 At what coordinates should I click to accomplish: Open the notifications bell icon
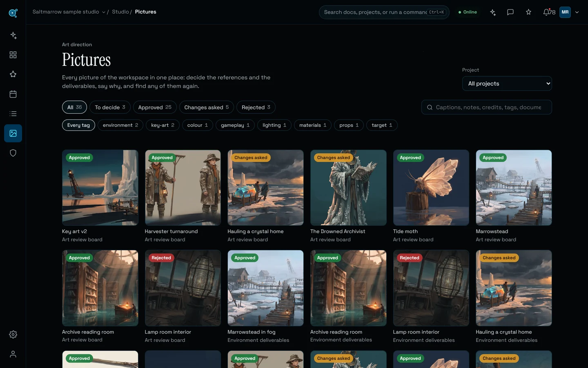[549, 12]
